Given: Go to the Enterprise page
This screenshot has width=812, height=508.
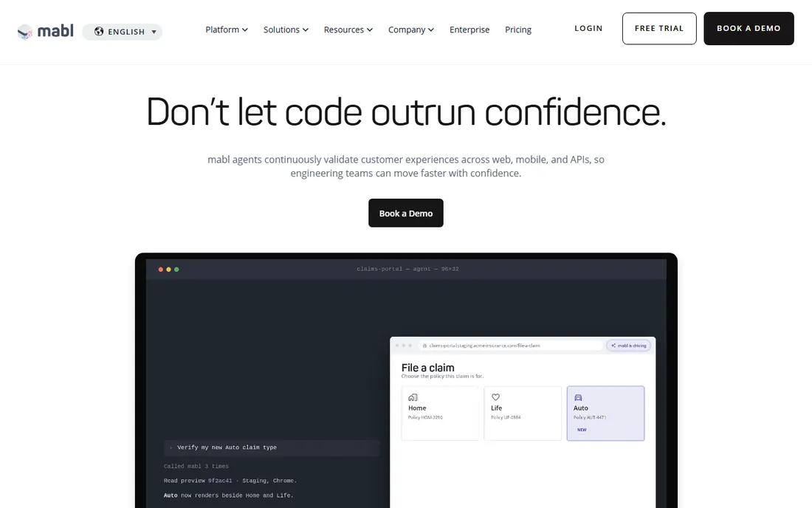Looking at the screenshot, I should 469,30.
